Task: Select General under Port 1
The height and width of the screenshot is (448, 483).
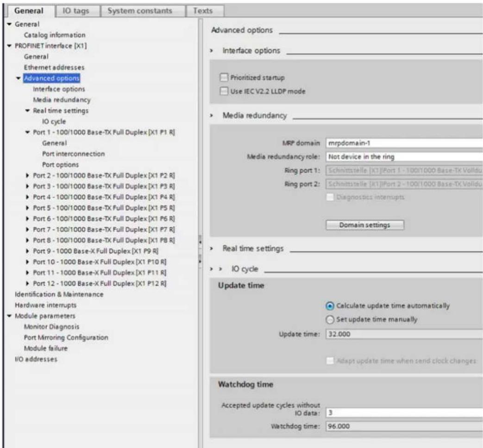Action: (54, 143)
